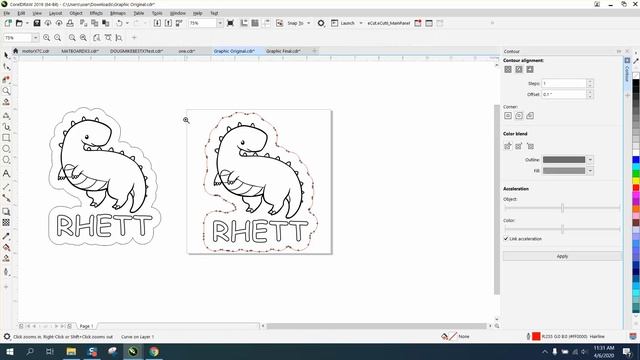
Task: Expand the undo history dropdown arrow
Action: click(x=127, y=23)
